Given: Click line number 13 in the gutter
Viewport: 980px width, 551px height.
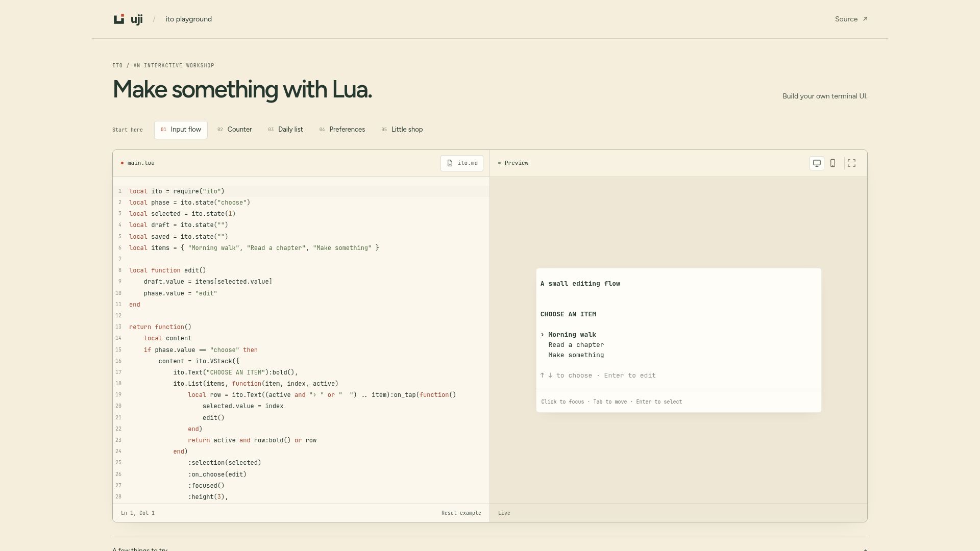Looking at the screenshot, I should click(x=118, y=327).
